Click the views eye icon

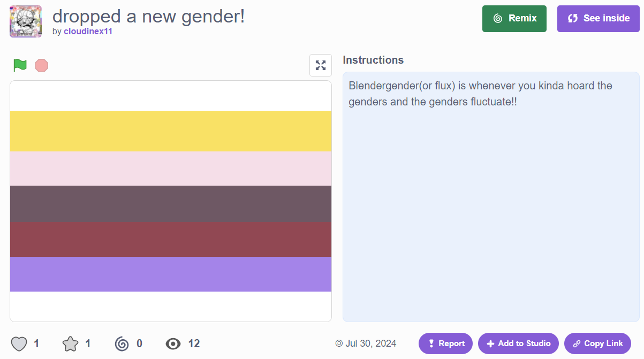(x=173, y=343)
